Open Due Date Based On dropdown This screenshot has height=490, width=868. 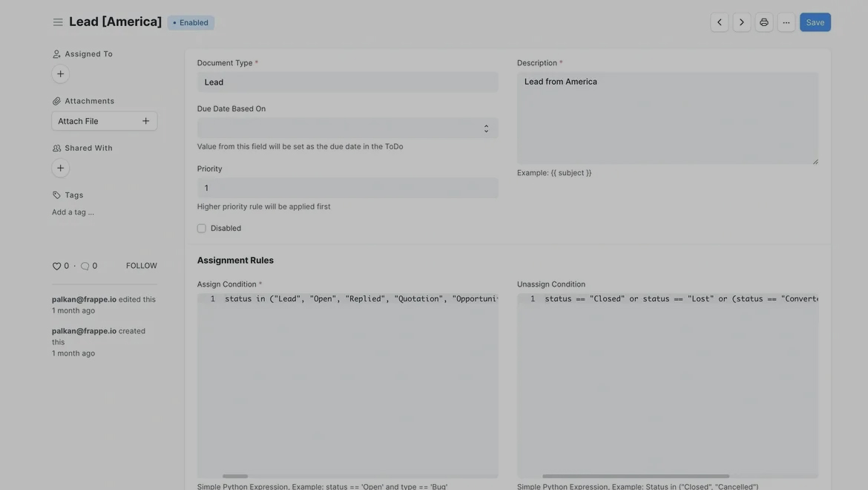(347, 128)
